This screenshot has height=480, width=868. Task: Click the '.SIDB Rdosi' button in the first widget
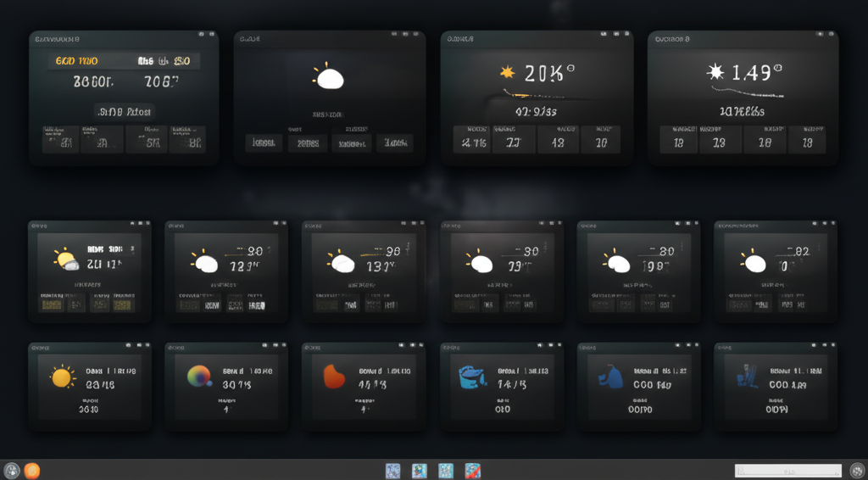coord(124,112)
